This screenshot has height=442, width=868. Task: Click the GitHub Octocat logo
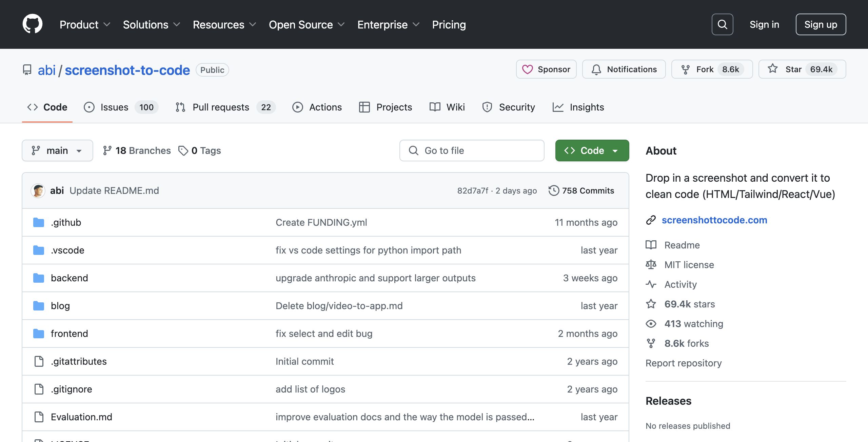point(33,24)
